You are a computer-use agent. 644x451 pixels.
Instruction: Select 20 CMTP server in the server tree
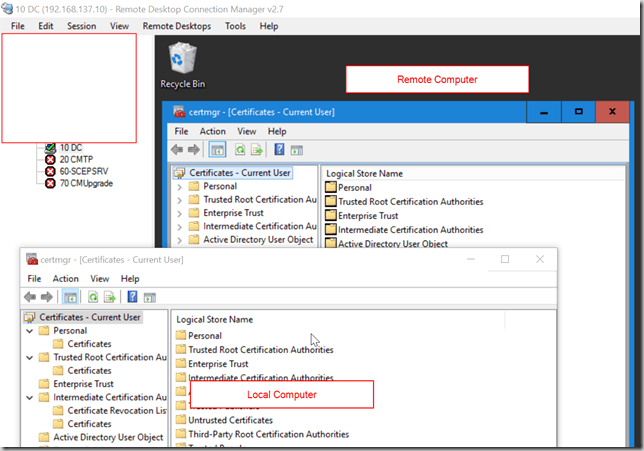click(x=75, y=159)
